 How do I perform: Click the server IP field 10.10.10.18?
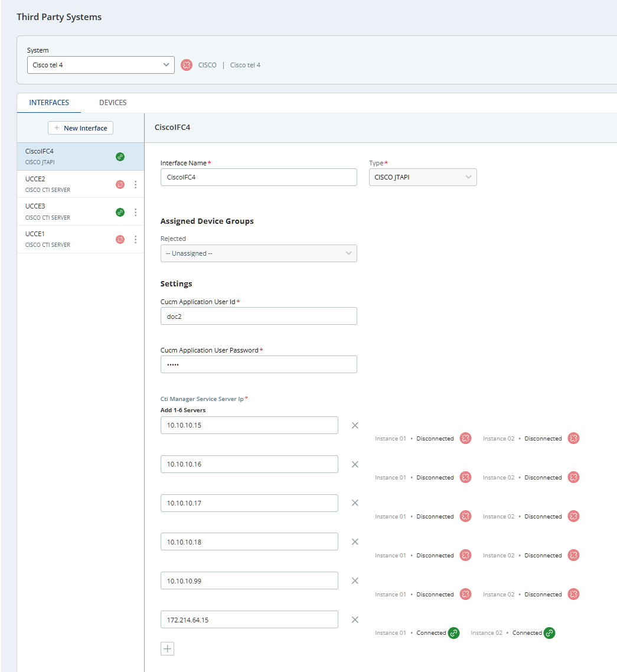click(249, 541)
